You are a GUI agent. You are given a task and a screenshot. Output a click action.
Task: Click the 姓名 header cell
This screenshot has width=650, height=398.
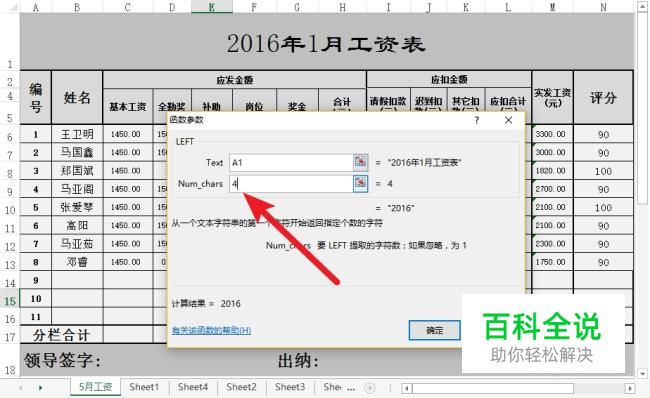tap(77, 97)
